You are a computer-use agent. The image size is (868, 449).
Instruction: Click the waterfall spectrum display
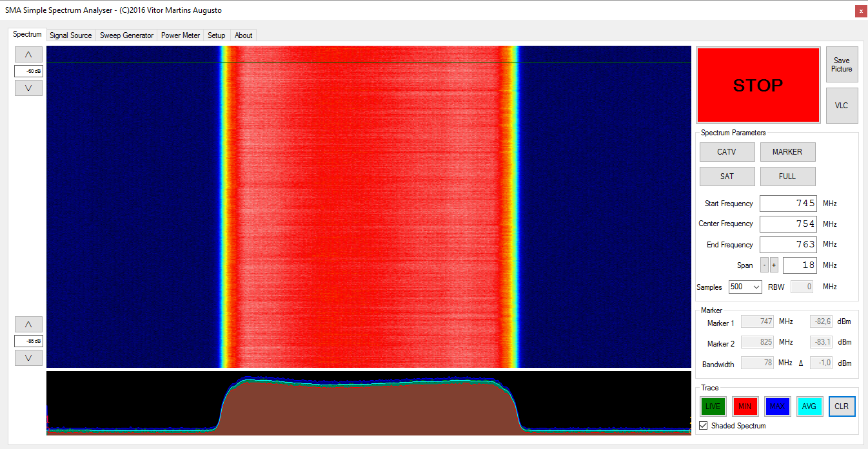pyautogui.click(x=368, y=206)
